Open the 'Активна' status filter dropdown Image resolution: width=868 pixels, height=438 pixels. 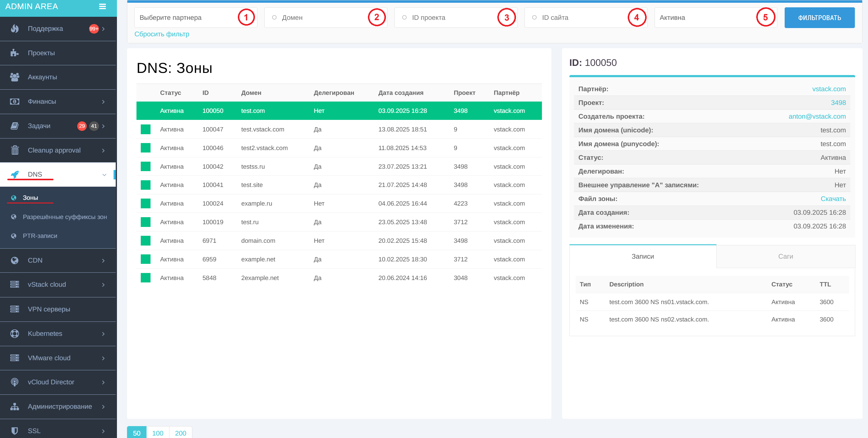tap(704, 17)
